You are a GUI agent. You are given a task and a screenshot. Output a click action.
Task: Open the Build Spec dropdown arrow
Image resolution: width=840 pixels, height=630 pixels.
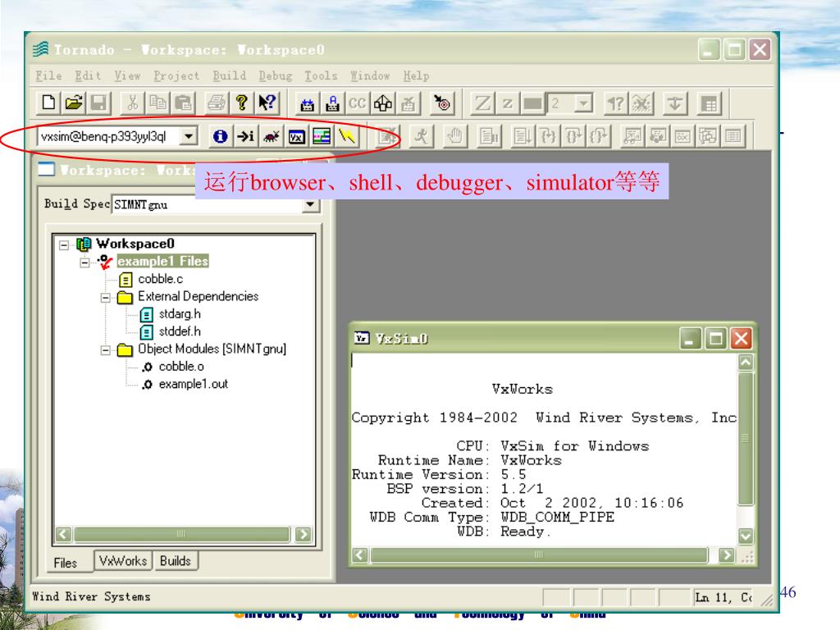[x=310, y=204]
